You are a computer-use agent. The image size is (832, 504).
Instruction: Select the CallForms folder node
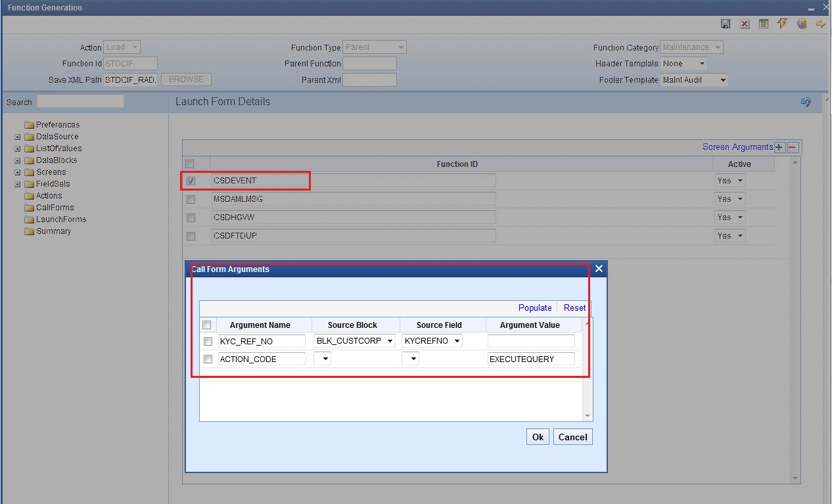click(x=49, y=208)
